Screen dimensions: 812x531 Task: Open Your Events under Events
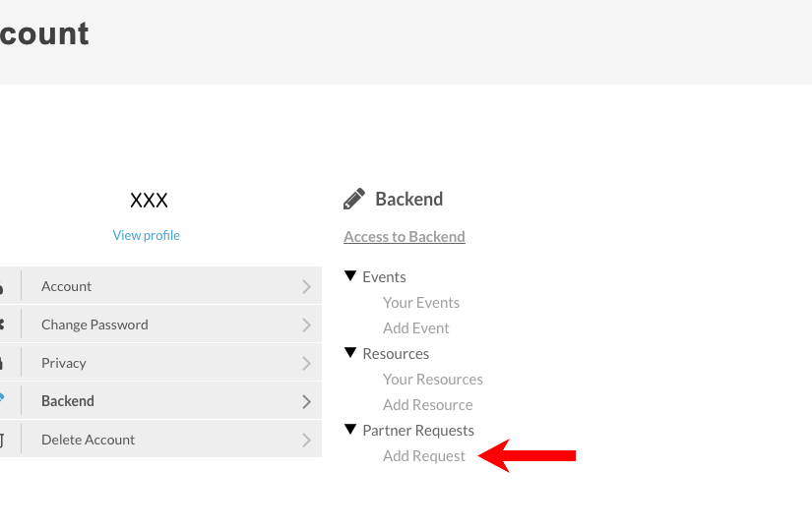pyautogui.click(x=421, y=303)
